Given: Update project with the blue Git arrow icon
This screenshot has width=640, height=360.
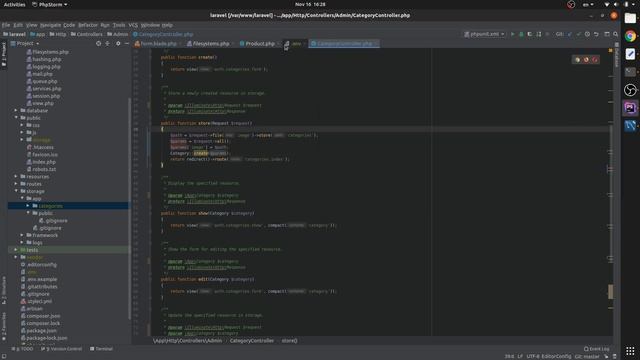Looking at the screenshot, I should (570, 34).
